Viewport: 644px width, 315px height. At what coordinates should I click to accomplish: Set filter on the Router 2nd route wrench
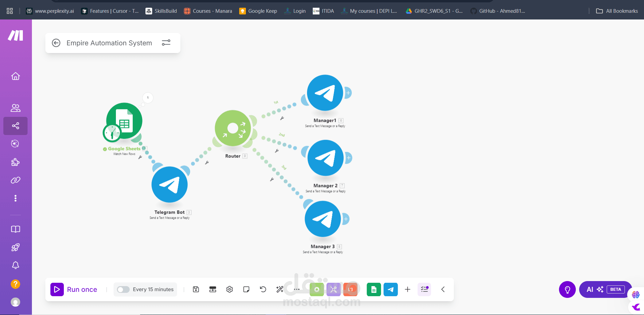pyautogui.click(x=277, y=151)
